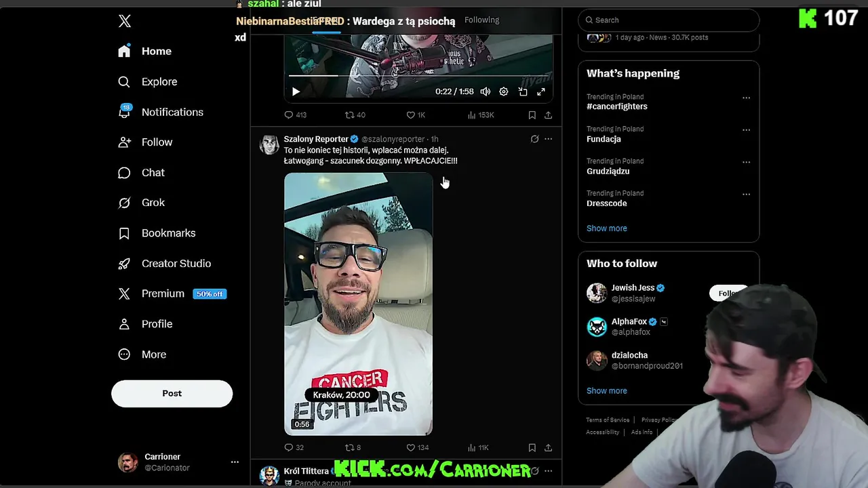Click the More circle icon

[124, 354]
